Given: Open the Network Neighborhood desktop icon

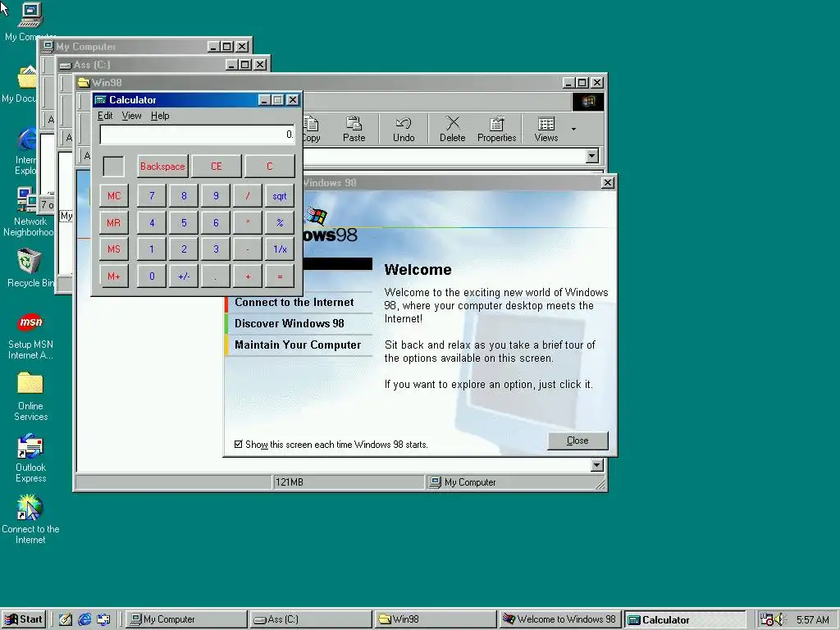Looking at the screenshot, I should coord(28,212).
